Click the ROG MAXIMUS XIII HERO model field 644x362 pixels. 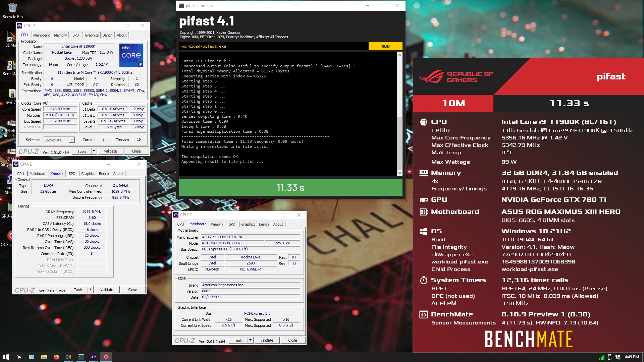(x=232, y=243)
